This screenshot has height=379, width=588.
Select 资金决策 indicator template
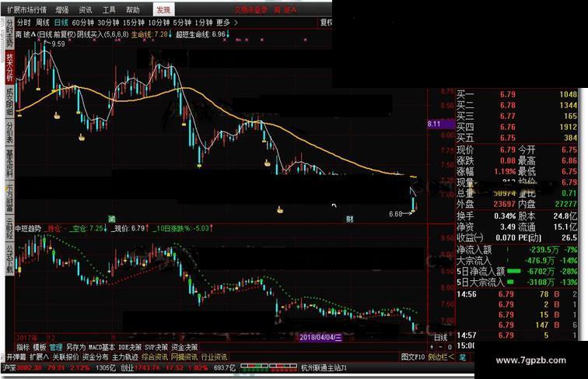point(184,347)
